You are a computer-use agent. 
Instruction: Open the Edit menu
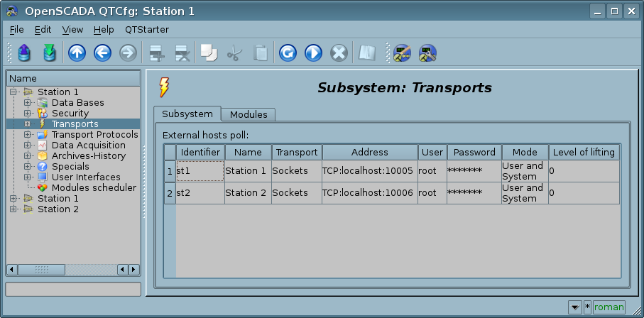click(43, 30)
